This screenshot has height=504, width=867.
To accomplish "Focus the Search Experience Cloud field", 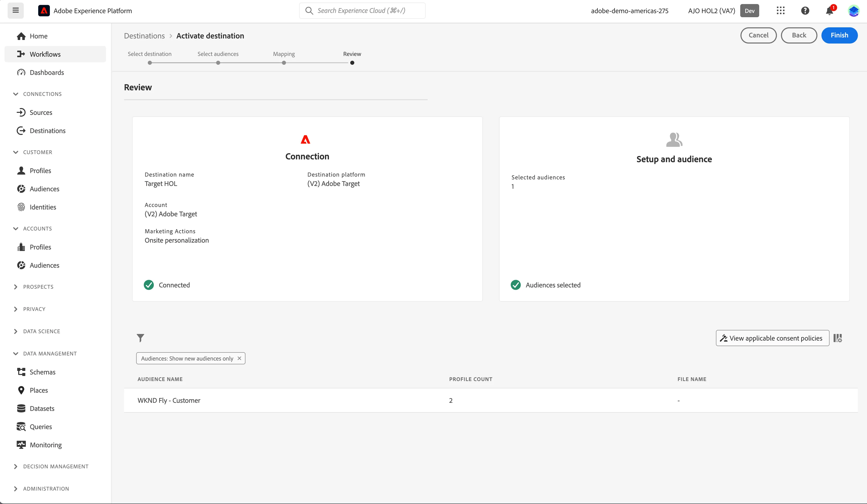I will [x=362, y=11].
